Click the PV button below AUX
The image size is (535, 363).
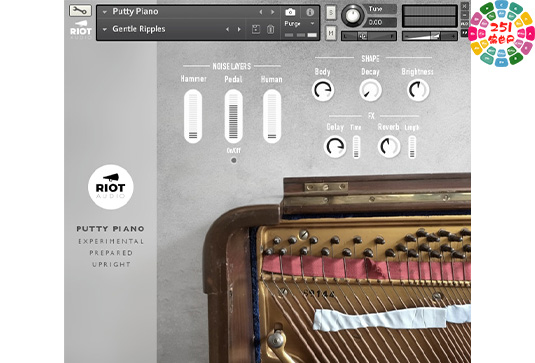coord(464,33)
